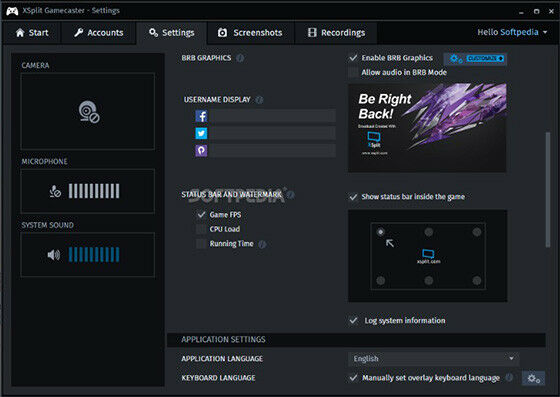Click the system sound speaker icon

tap(54, 255)
